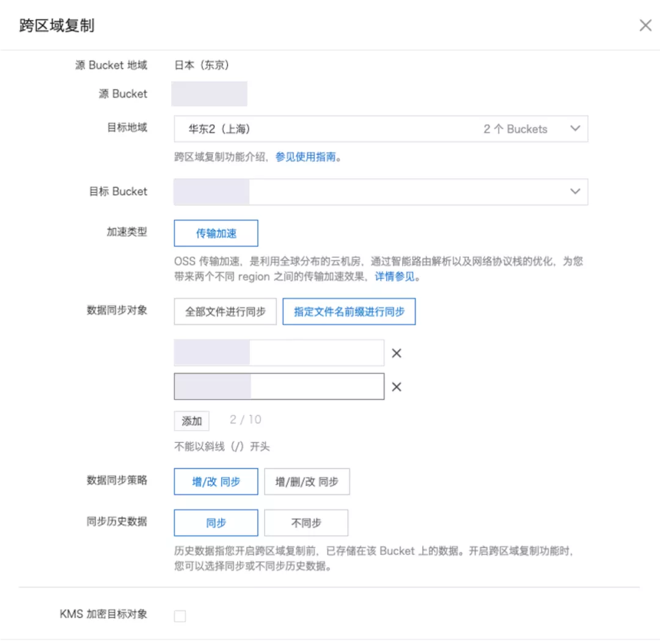Open the 参见使用指南 link
Screen dimensions: 660x644
click(306, 157)
